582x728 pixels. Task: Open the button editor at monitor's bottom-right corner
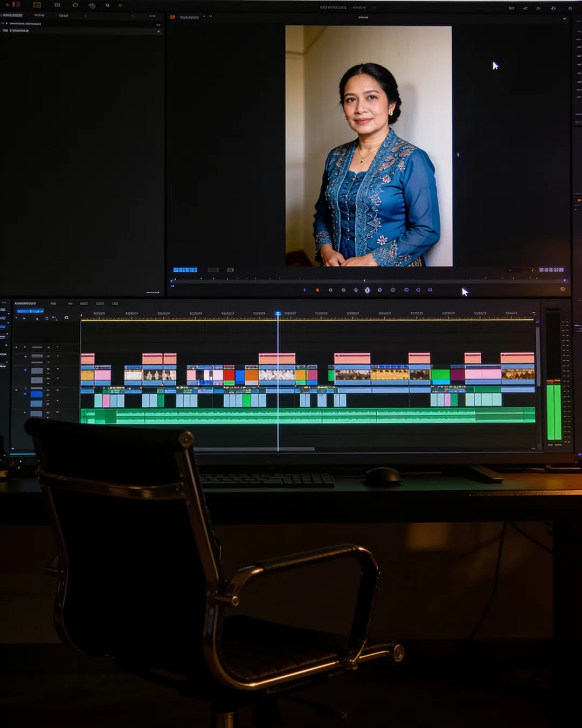point(563,289)
